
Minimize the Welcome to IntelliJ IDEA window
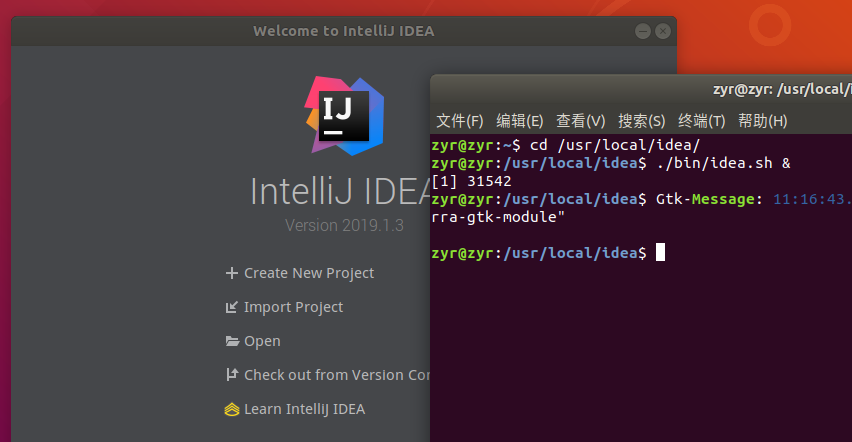tap(643, 31)
